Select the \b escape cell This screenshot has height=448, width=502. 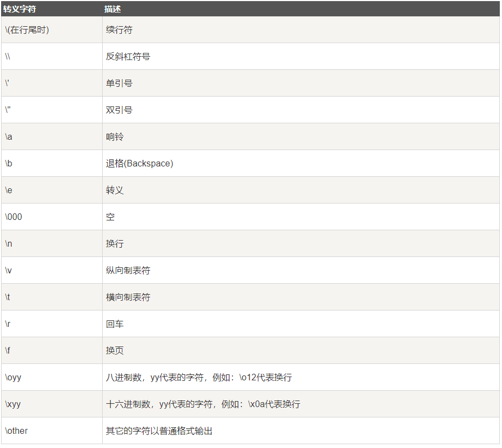click(x=51, y=163)
